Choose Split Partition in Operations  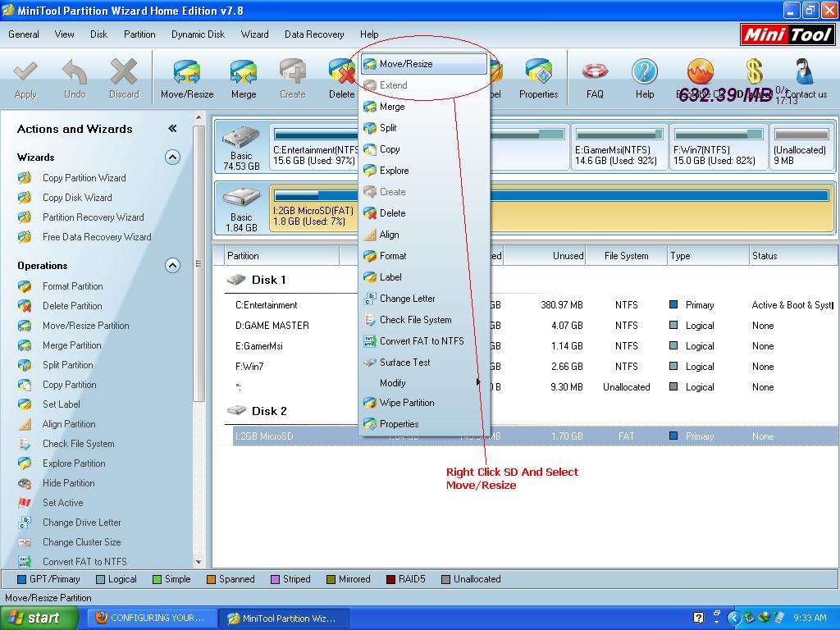tap(67, 365)
